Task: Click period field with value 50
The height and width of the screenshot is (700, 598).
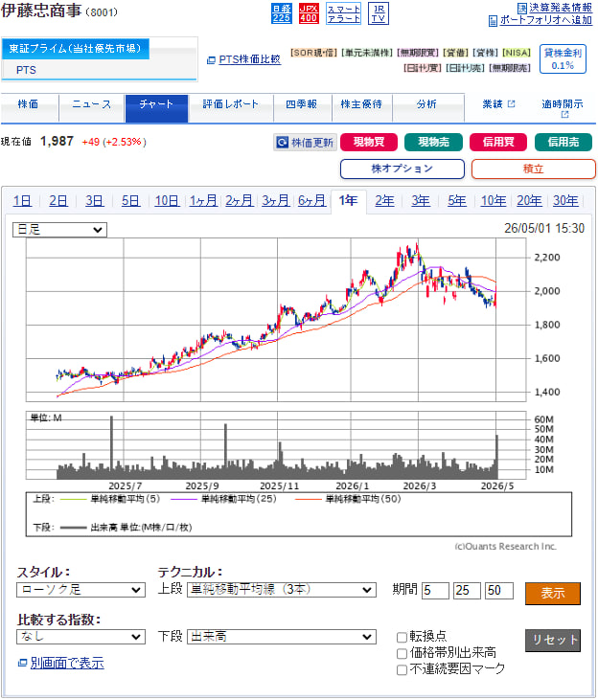Action: click(499, 591)
